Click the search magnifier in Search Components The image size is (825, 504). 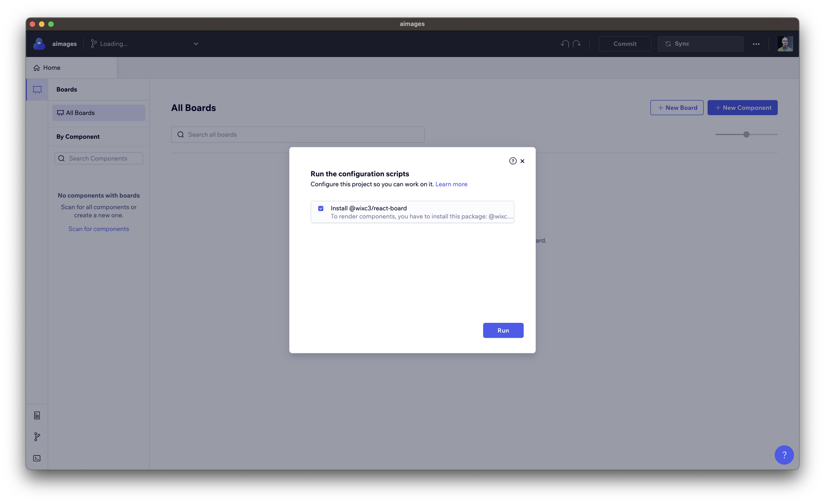pyautogui.click(x=61, y=158)
